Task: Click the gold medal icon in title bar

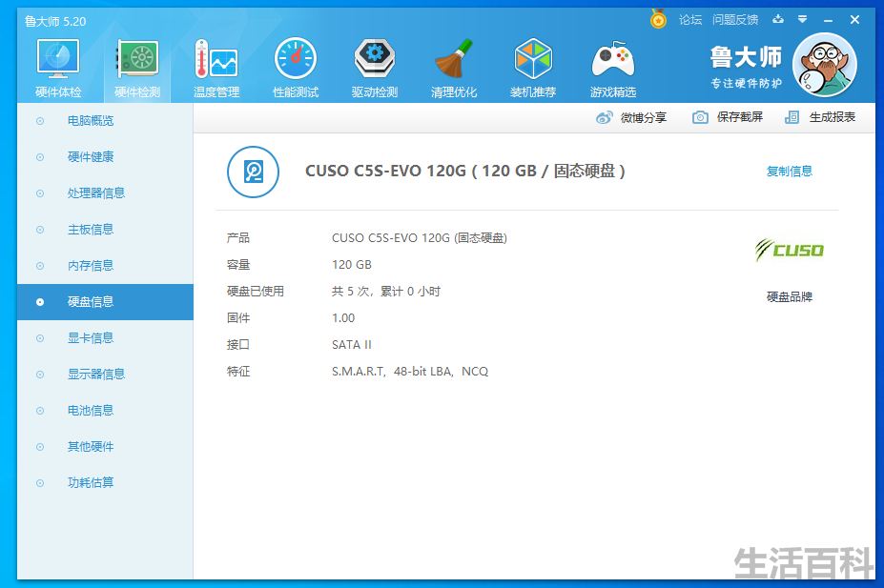Action: [658, 20]
